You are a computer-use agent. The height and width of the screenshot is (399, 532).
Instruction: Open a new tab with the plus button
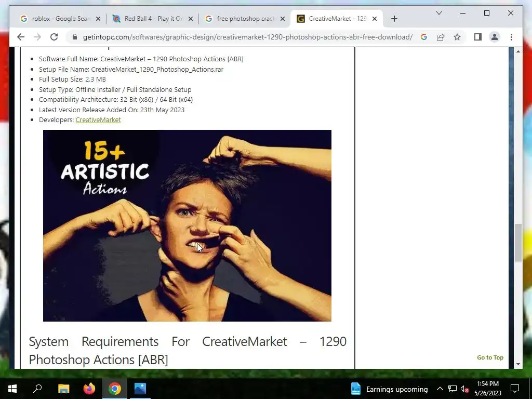pos(394,19)
